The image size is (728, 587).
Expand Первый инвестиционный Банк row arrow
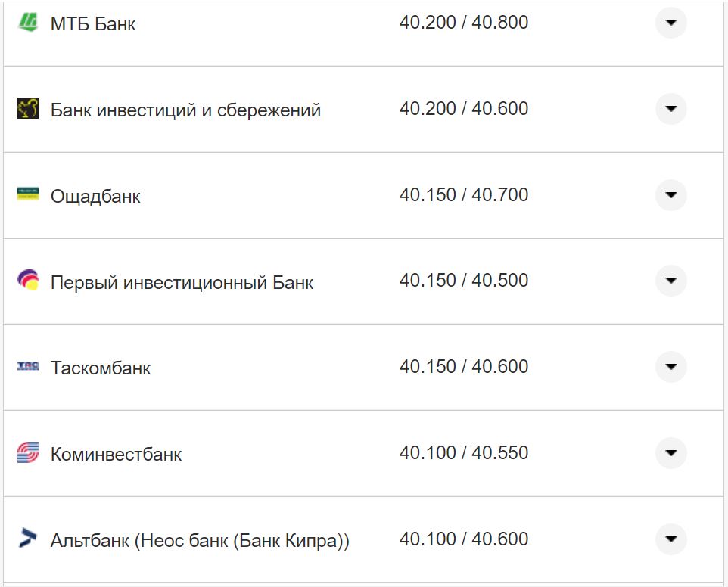[x=670, y=281]
